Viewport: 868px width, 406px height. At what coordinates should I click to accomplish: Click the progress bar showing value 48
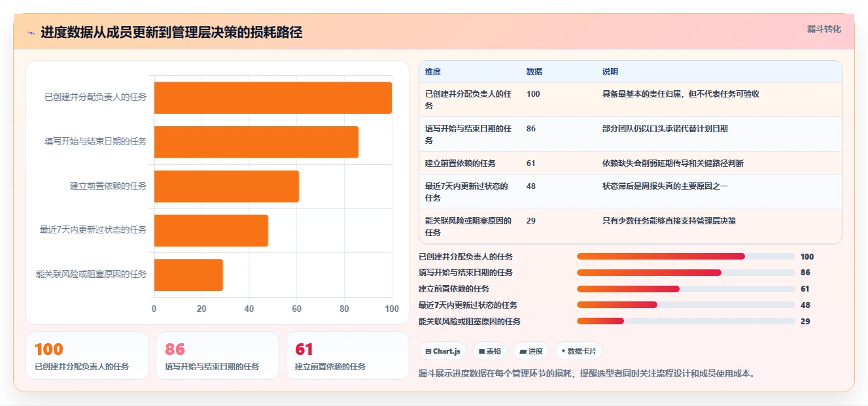(x=686, y=305)
